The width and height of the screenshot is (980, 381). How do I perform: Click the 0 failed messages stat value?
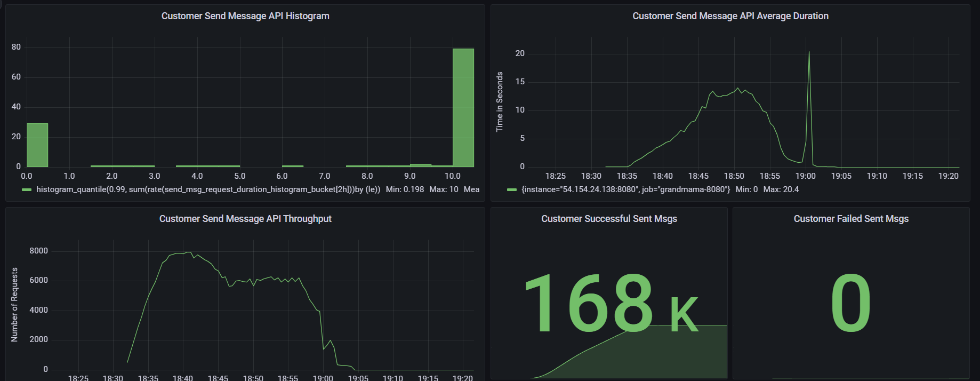click(x=851, y=303)
